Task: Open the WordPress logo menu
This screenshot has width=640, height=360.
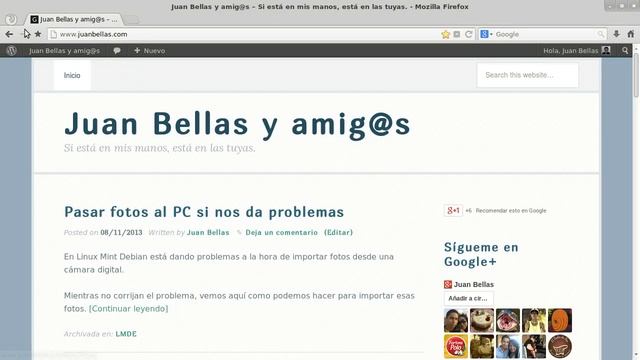Action: pyautogui.click(x=11, y=51)
